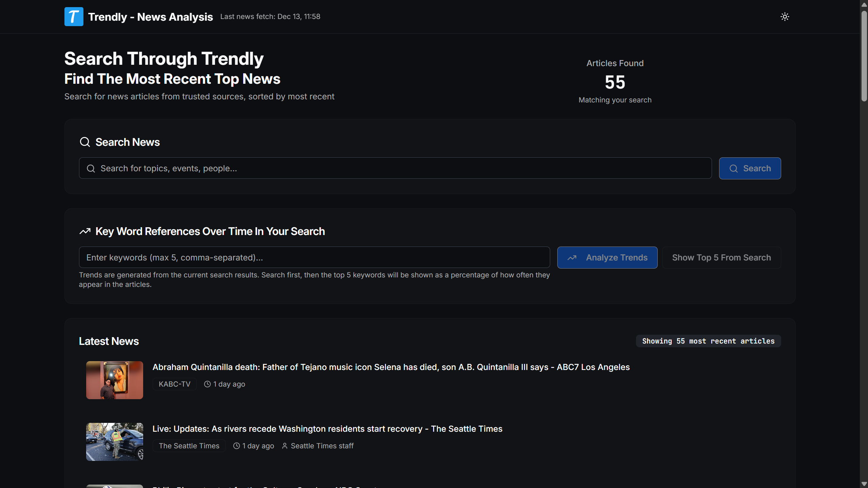Toggle the light/dark theme sun icon
Screen dimensions: 868x488
[785, 17]
